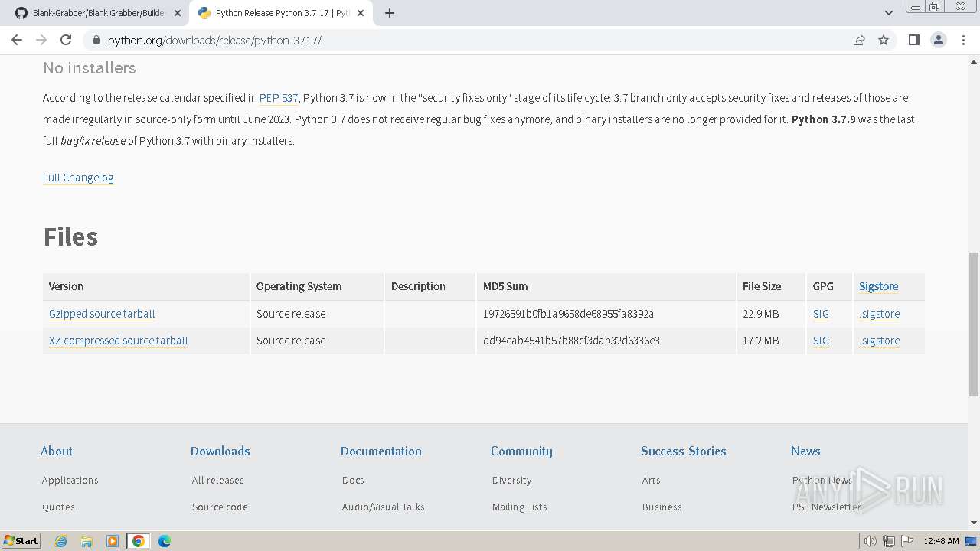The width and height of the screenshot is (980, 551).
Task: Open the PEP 537 link
Action: pyautogui.click(x=279, y=98)
